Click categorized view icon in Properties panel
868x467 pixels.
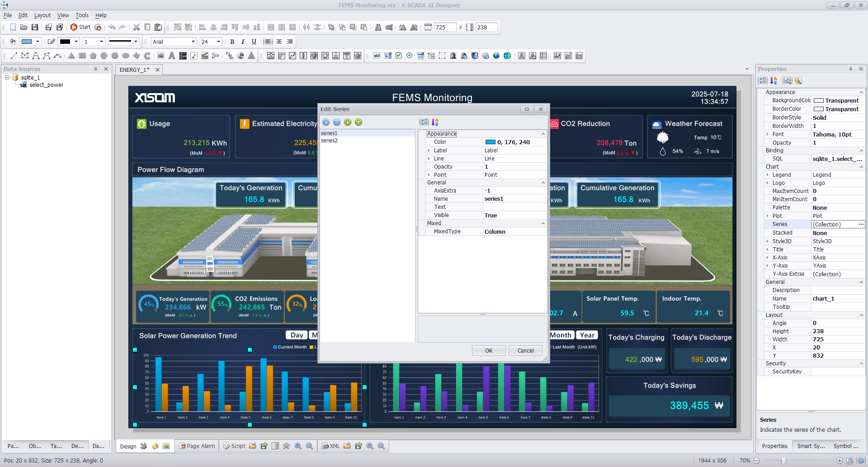click(763, 80)
